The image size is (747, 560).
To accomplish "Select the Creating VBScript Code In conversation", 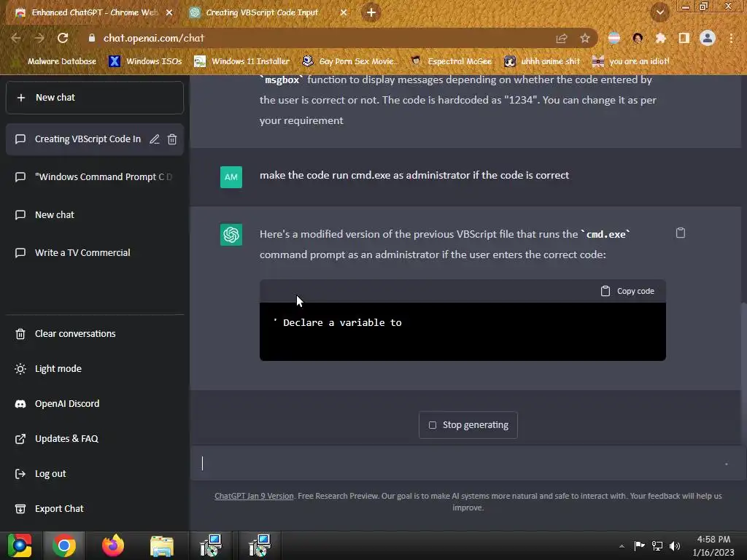I will pyautogui.click(x=88, y=139).
